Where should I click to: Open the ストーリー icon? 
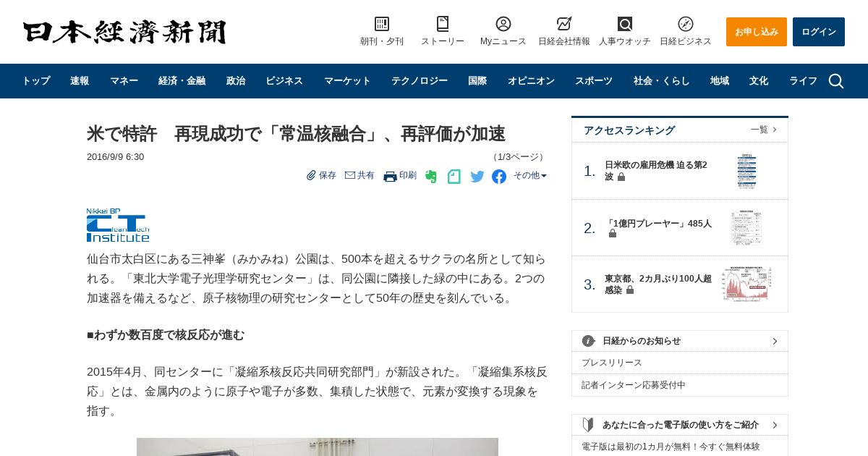point(443,24)
